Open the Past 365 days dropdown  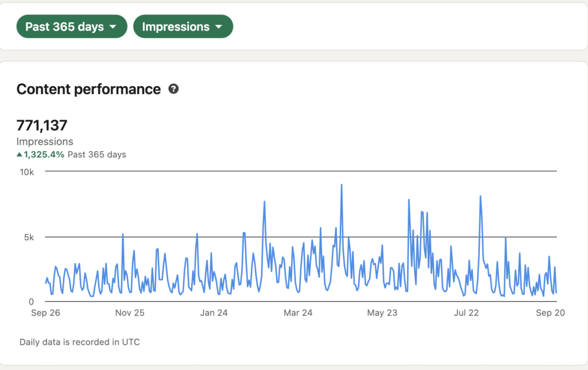[71, 26]
